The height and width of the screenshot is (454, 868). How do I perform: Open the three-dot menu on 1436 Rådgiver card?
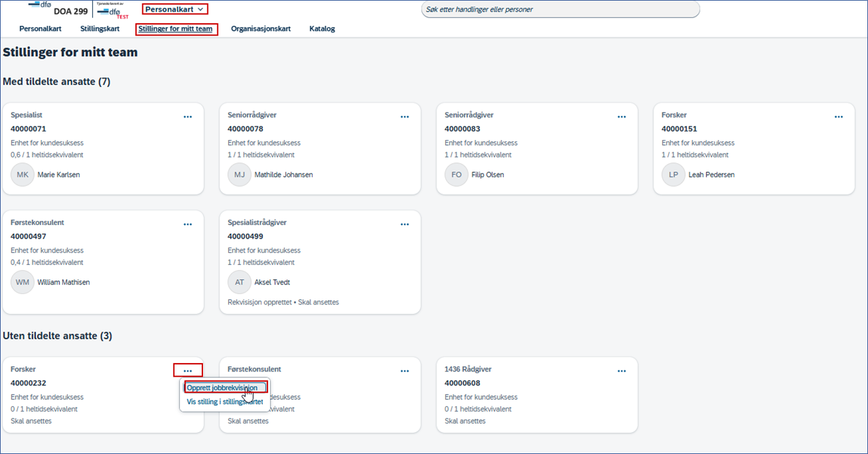coord(622,371)
